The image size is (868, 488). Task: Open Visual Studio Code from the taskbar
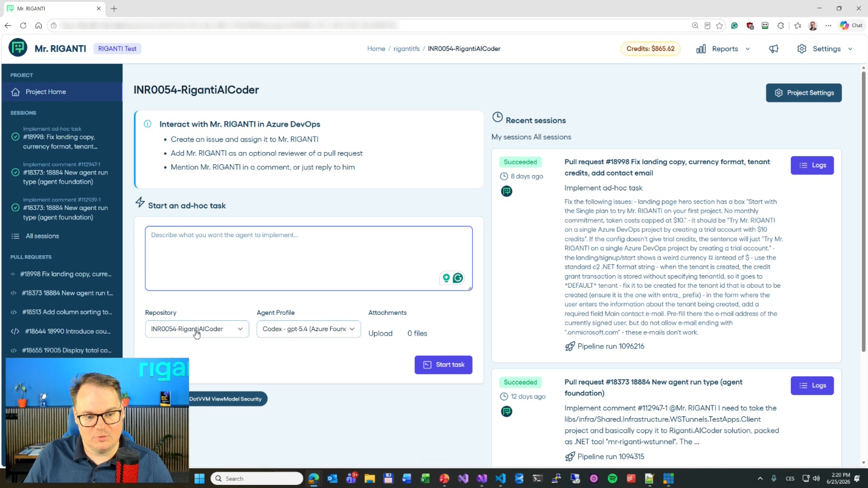(x=500, y=478)
